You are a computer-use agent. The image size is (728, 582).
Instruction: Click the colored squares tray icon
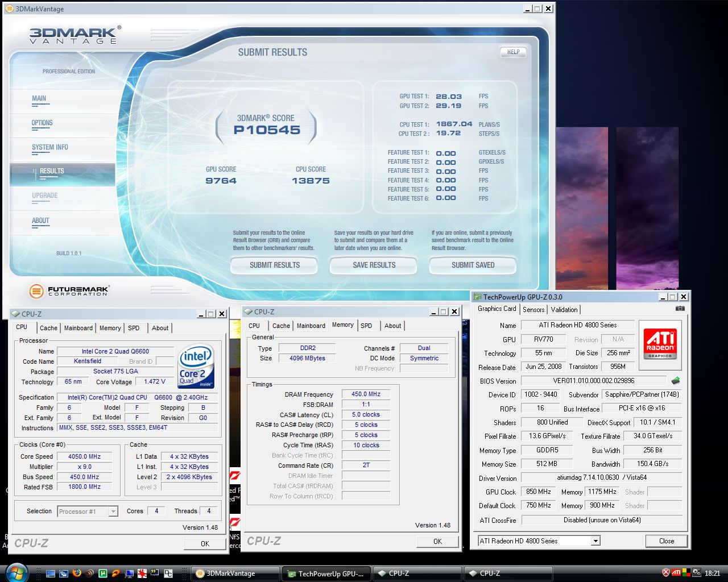686,573
